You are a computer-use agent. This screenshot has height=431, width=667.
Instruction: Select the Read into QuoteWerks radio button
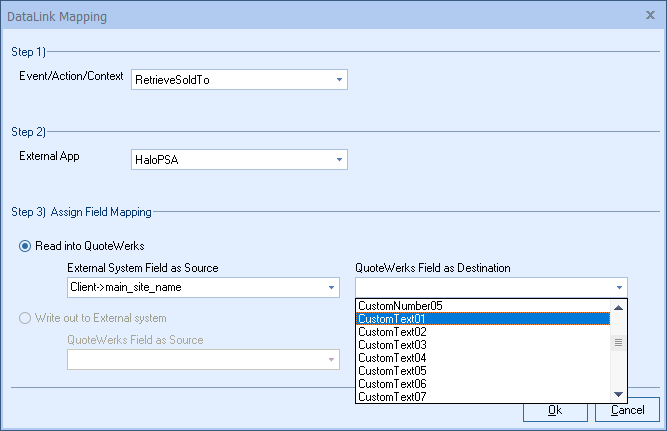click(26, 247)
